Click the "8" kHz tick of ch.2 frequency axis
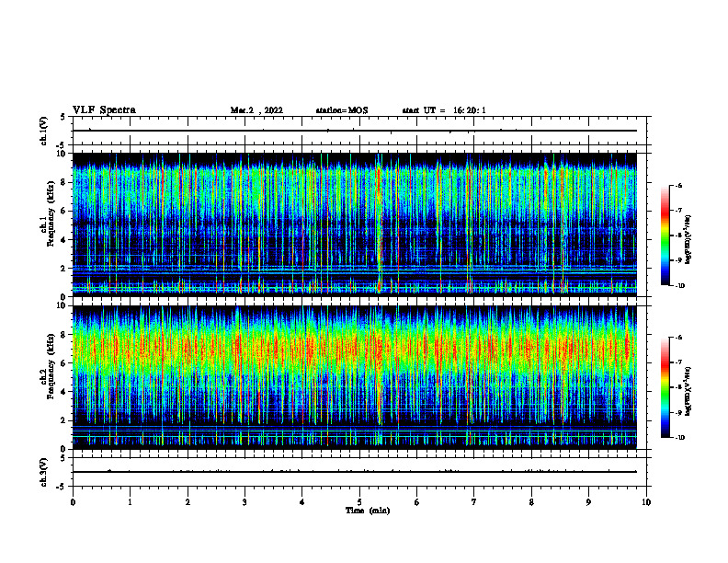This screenshot has width=728, height=563. (x=63, y=335)
